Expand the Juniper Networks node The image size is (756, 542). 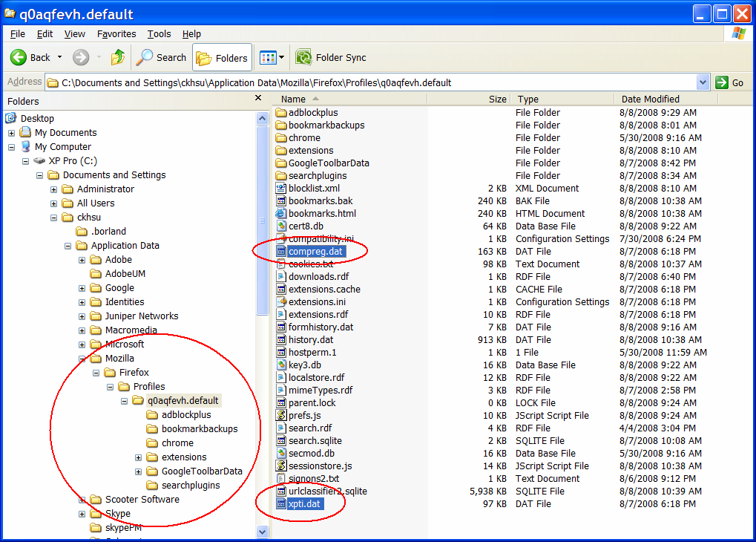(82, 316)
